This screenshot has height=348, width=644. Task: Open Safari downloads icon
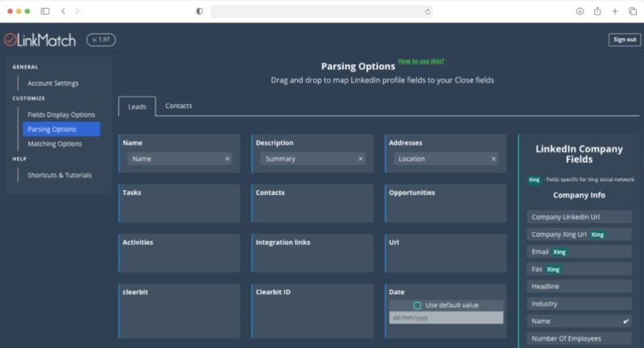click(580, 11)
